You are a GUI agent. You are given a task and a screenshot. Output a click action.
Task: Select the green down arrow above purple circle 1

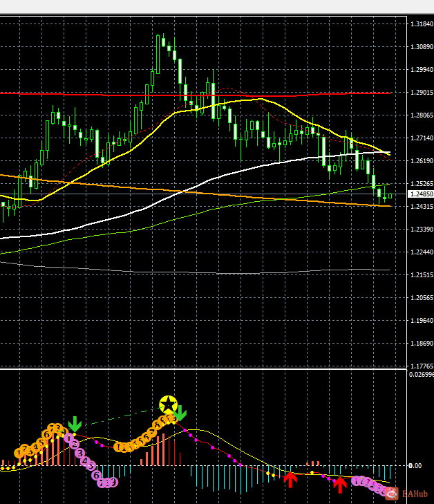[75, 424]
